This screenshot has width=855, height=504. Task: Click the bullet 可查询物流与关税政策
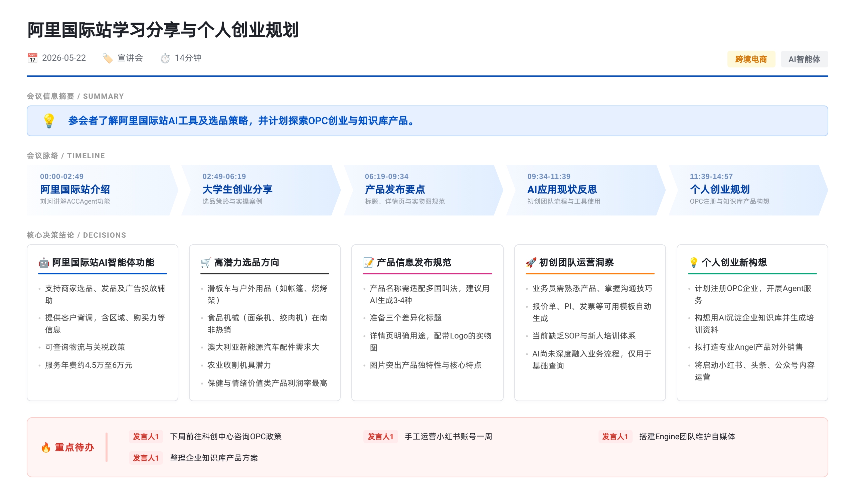pos(85,347)
